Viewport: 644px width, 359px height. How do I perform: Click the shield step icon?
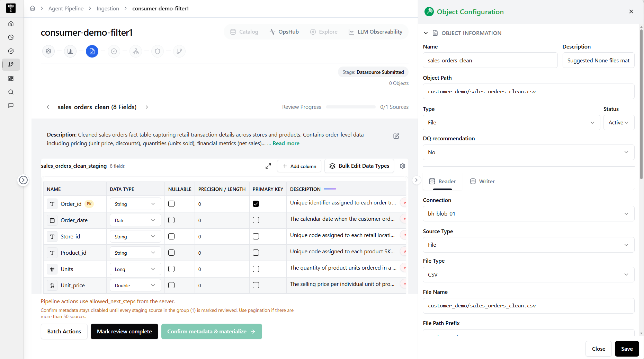[x=158, y=51]
